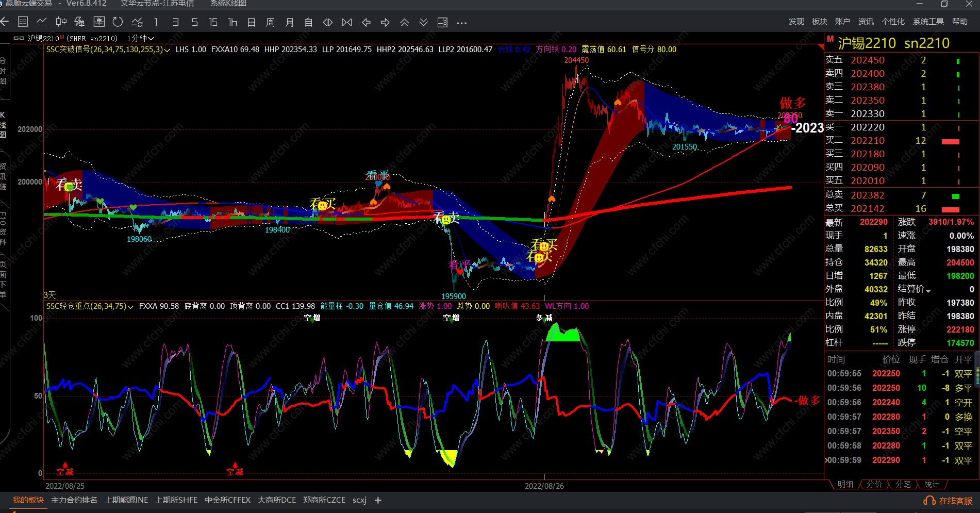Switch to 明细 tab
Image resolution: width=980 pixels, height=513 pixels.
pos(845,485)
